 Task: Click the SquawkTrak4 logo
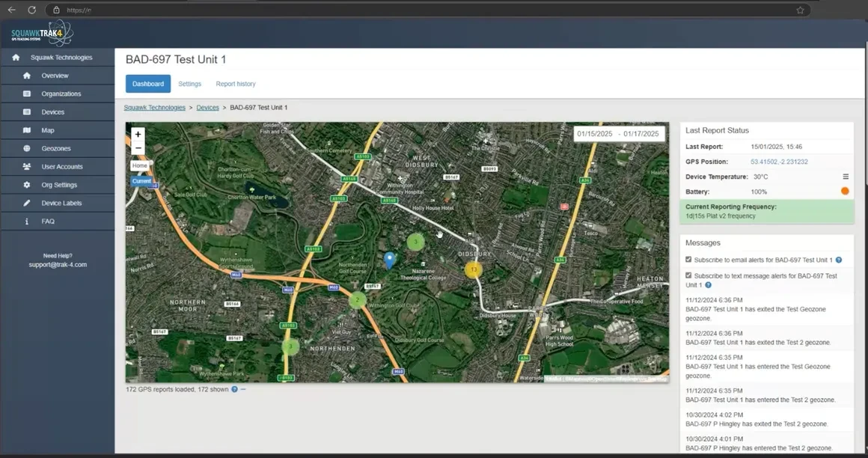pos(42,34)
